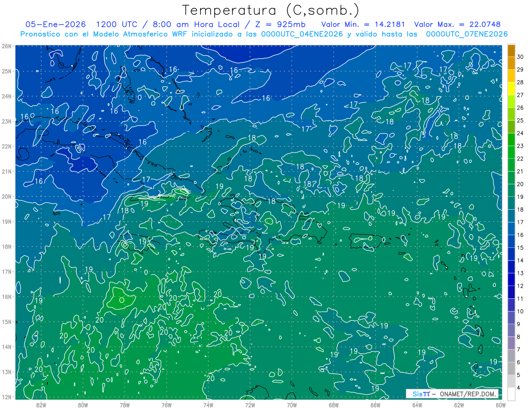Click the "Temperatura (C,somb.)" chart title
The height and width of the screenshot is (411, 532).
[271, 10]
